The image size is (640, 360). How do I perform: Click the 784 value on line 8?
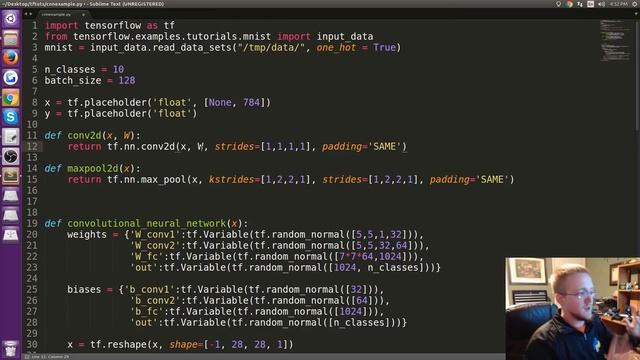251,102
